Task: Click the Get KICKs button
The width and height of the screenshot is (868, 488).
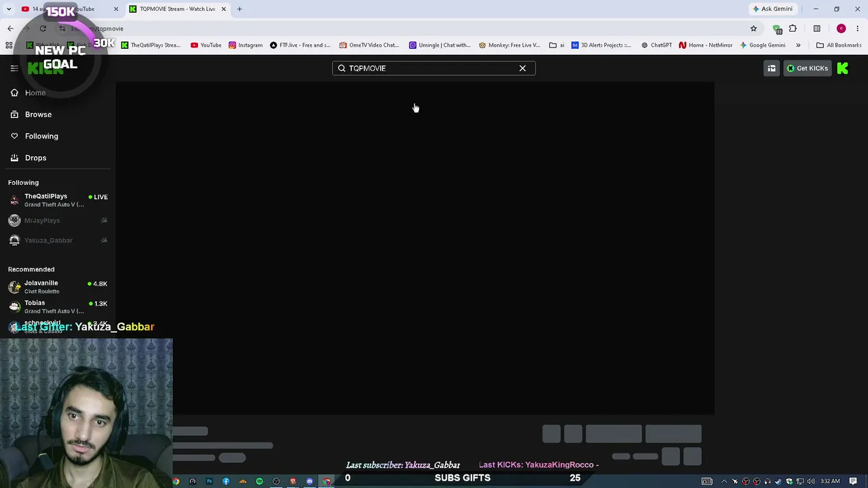Action: pos(807,68)
